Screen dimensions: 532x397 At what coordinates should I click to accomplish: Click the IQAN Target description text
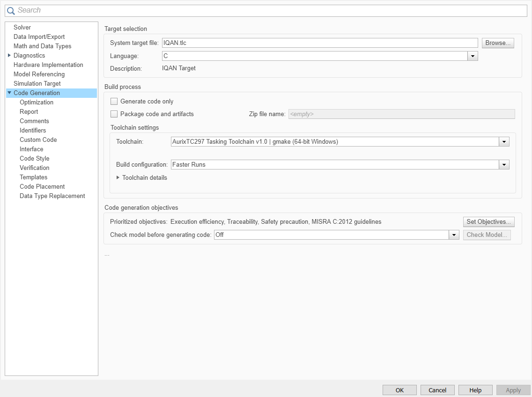pyautogui.click(x=179, y=68)
